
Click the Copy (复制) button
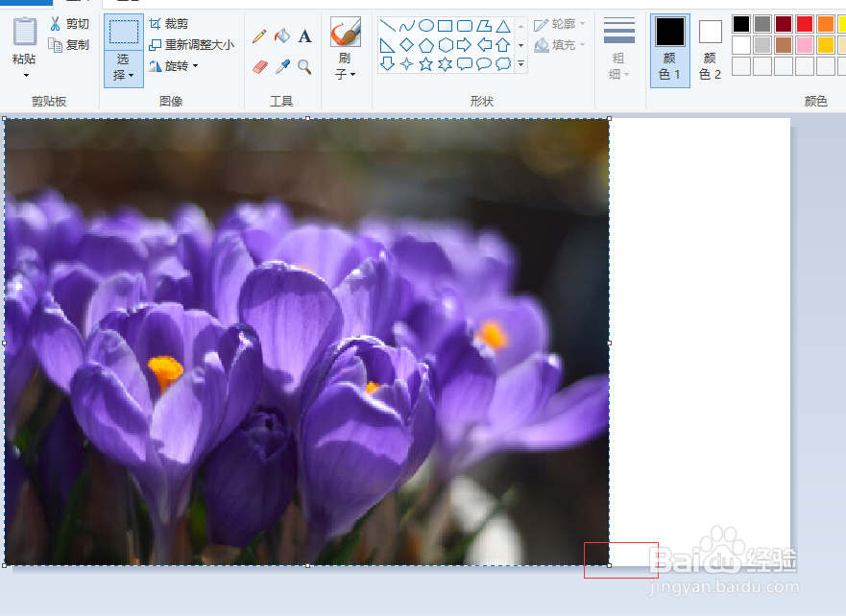tap(69, 45)
